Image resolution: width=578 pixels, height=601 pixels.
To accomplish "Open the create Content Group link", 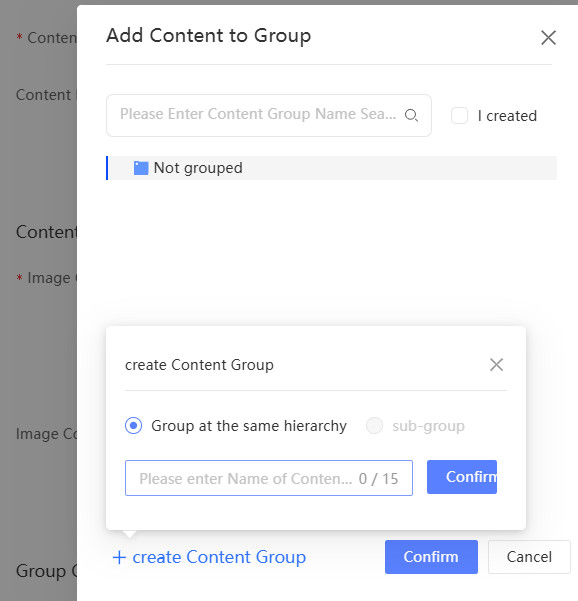I will [x=209, y=557].
